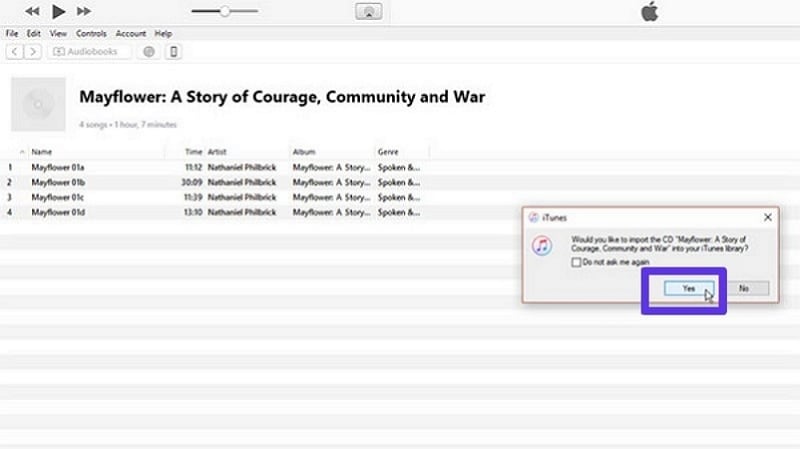The width and height of the screenshot is (800, 449).
Task: Click the Spoken genre cell in row 4
Action: [x=399, y=212]
